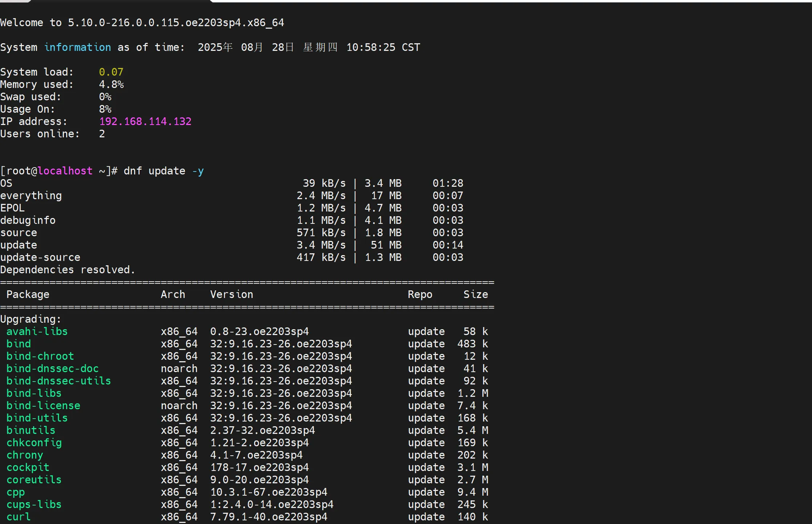Click the Users online value 2
This screenshot has height=524, width=812.
pos(102,134)
